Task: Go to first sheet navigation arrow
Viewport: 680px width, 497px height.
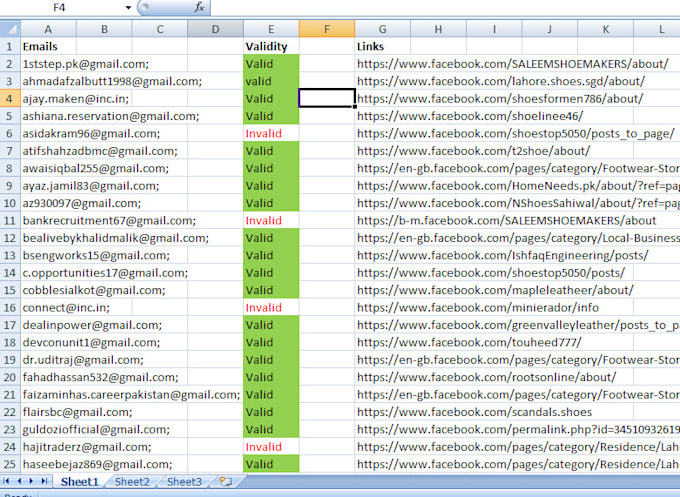Action: tap(7, 481)
